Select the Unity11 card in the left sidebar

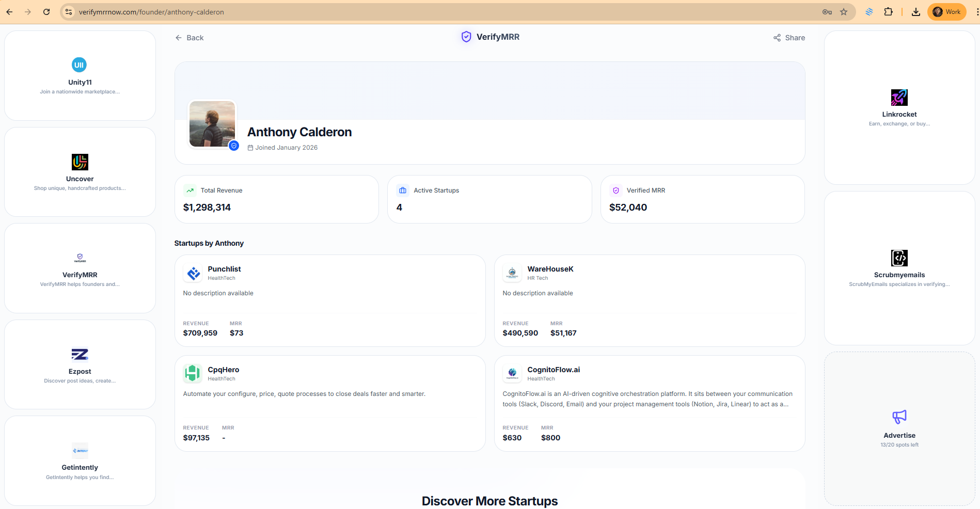(x=80, y=75)
